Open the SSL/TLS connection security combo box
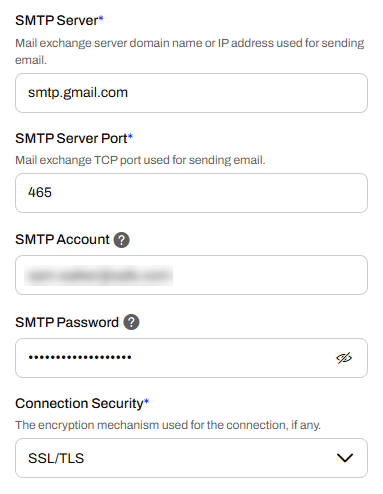This screenshot has width=383, height=494. tap(191, 458)
